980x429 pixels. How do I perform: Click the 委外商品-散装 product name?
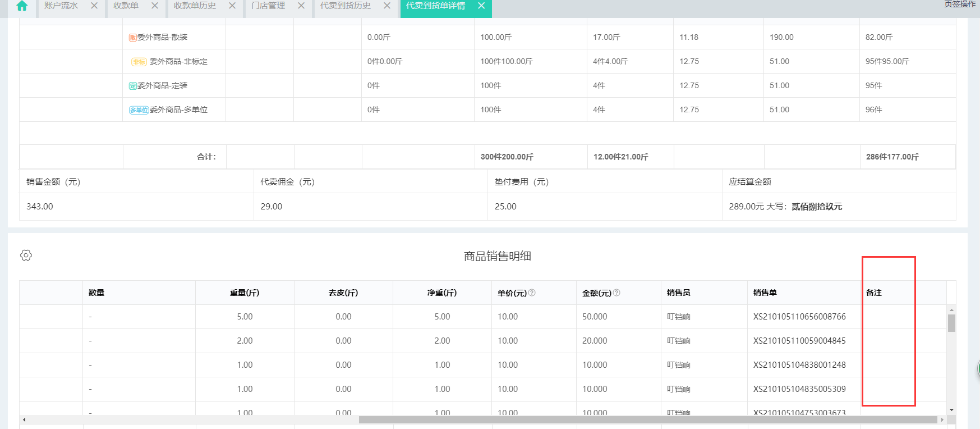pos(163,37)
